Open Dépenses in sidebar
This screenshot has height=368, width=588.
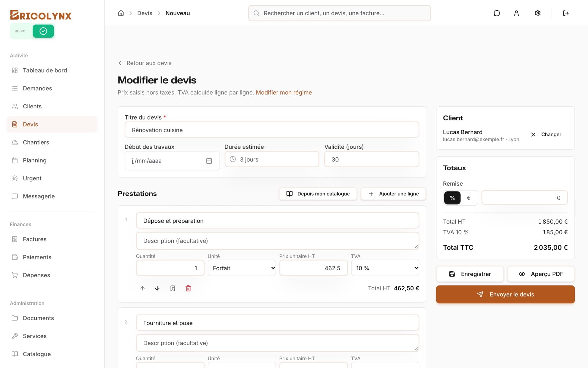coord(52,275)
